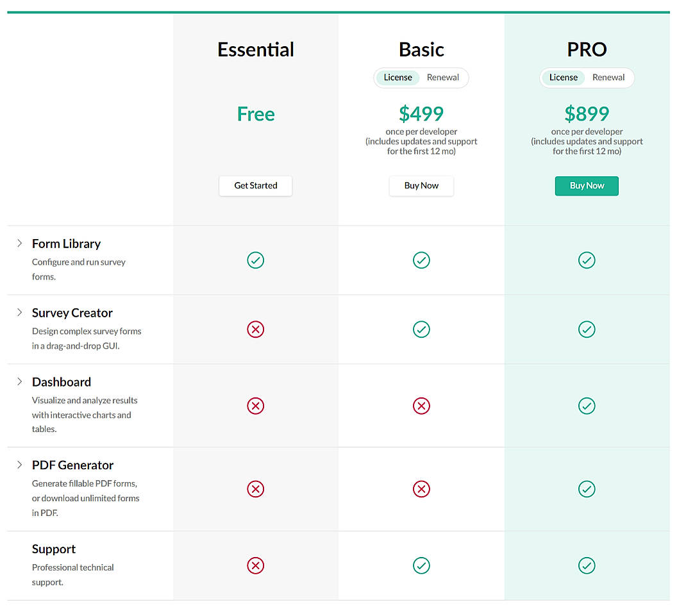Select the License tab under the PRO plan
The height and width of the screenshot is (616, 686).
[x=564, y=77]
